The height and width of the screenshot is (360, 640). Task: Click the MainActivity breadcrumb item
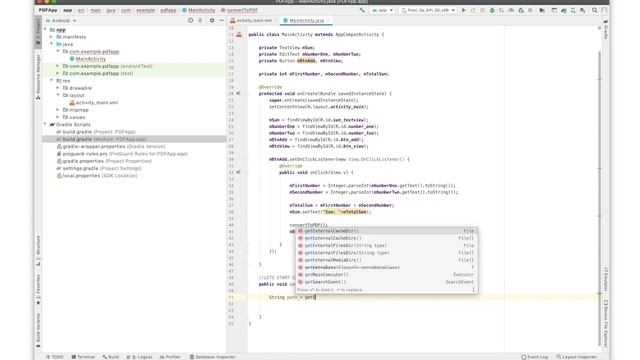(x=199, y=10)
